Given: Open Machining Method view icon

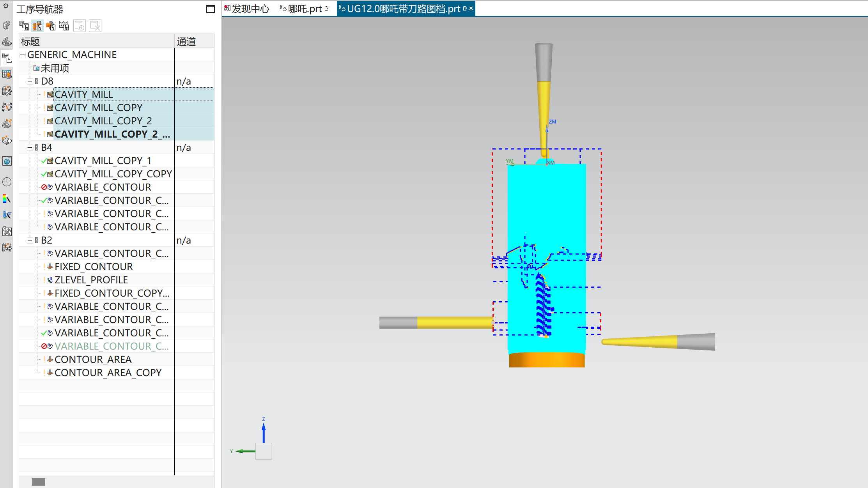Looking at the screenshot, I should click(64, 26).
